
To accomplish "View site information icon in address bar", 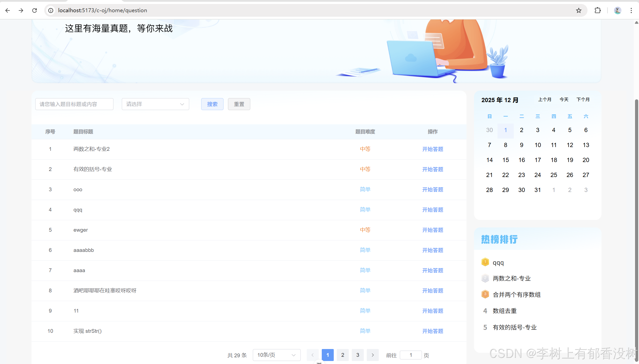I will click(x=51, y=10).
